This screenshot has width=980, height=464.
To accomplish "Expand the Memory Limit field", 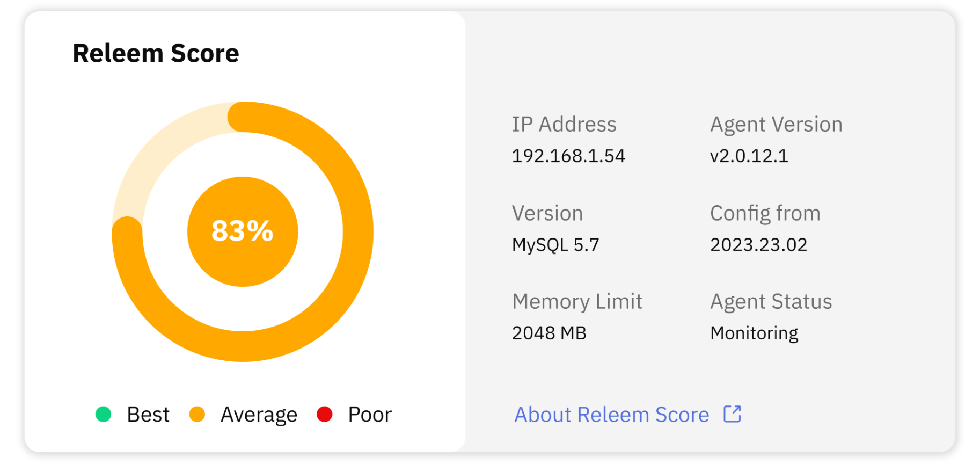I will tap(577, 301).
